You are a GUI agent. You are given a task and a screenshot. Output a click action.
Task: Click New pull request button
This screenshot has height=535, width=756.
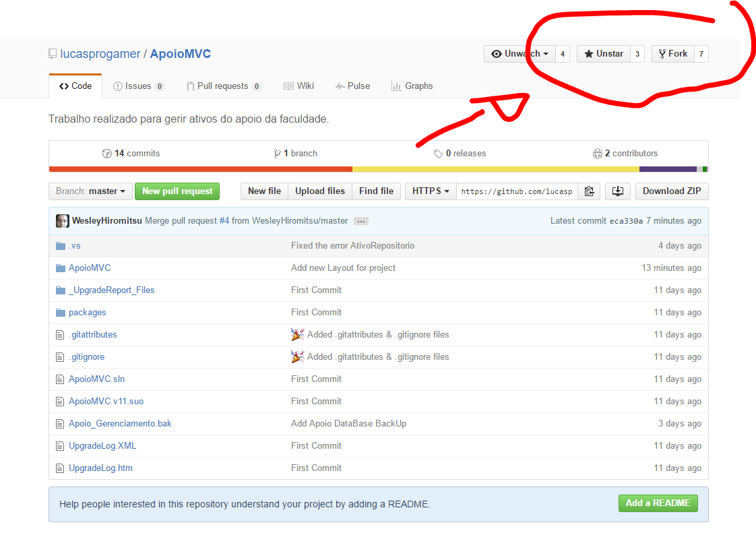click(x=177, y=191)
